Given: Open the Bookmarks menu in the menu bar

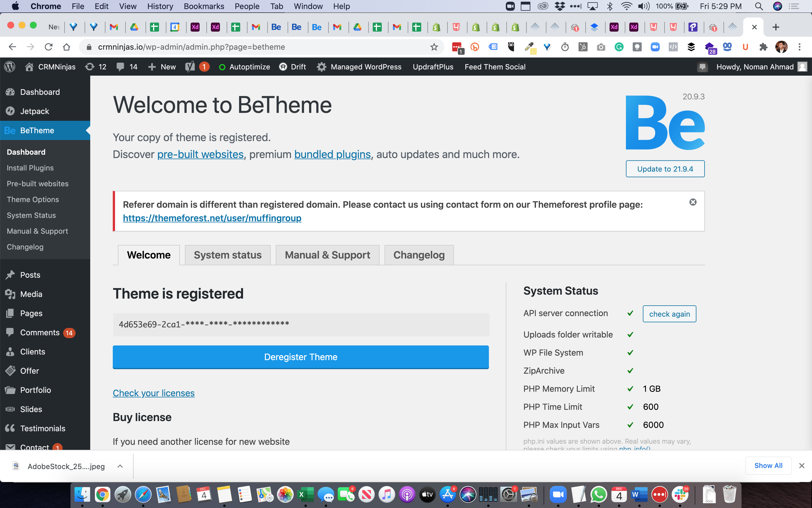Looking at the screenshot, I should (204, 6).
